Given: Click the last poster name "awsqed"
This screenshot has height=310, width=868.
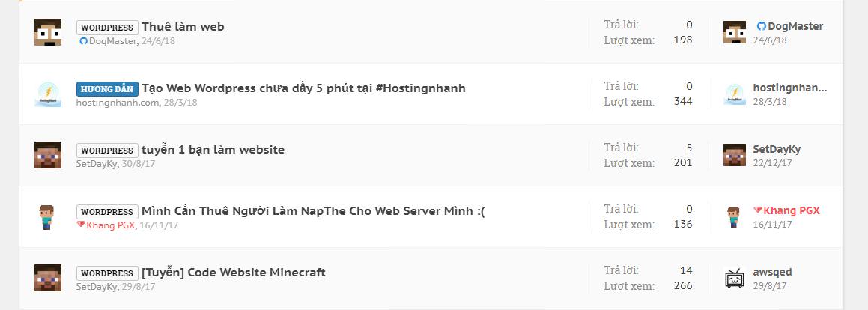Looking at the screenshot, I should (x=772, y=272).
